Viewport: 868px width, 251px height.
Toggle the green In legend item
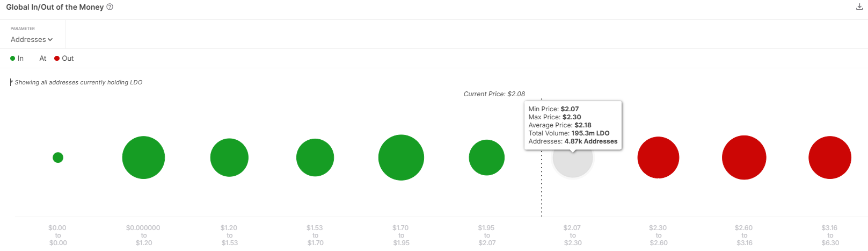point(17,58)
